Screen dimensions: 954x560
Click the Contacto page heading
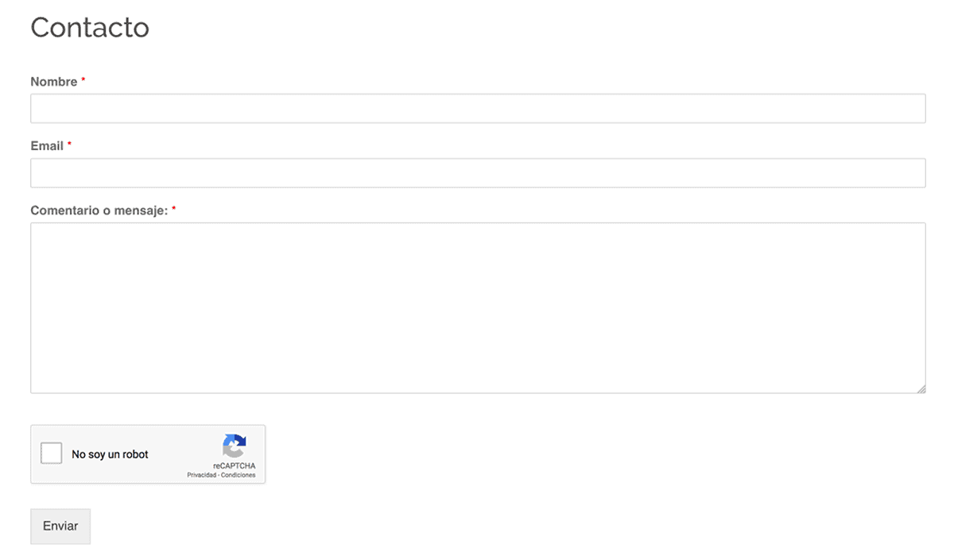coord(90,27)
